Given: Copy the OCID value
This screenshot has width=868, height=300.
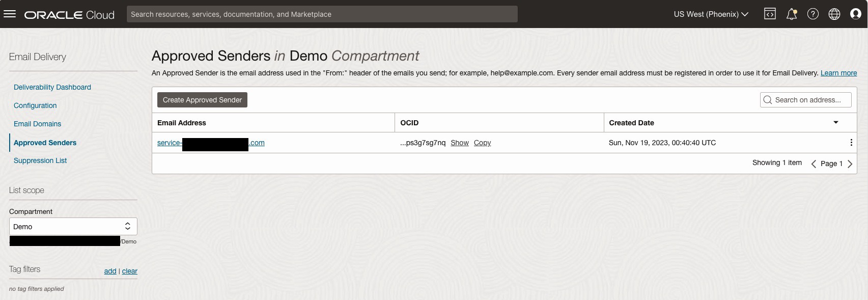Looking at the screenshot, I should [x=482, y=143].
